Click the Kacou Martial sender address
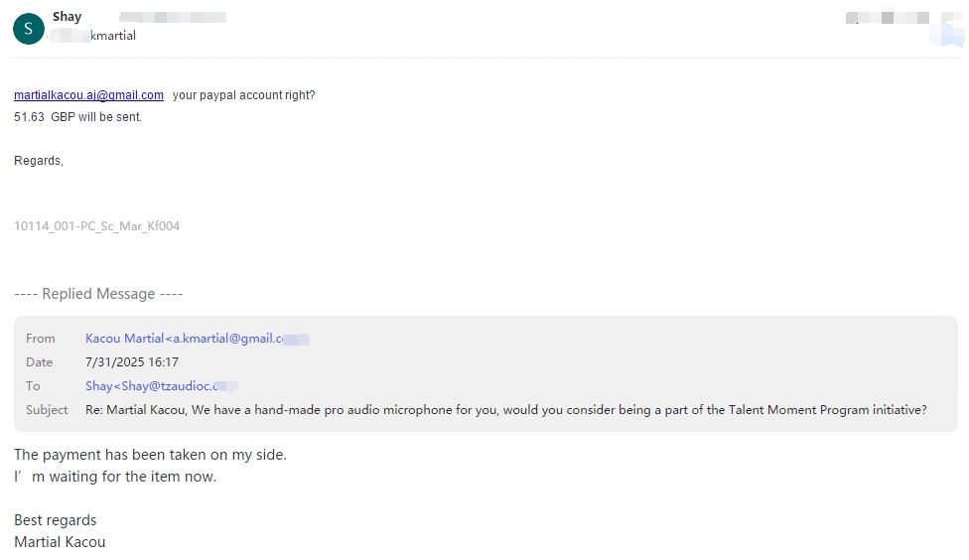Image resolution: width=969 pixels, height=560 pixels. pos(198,339)
